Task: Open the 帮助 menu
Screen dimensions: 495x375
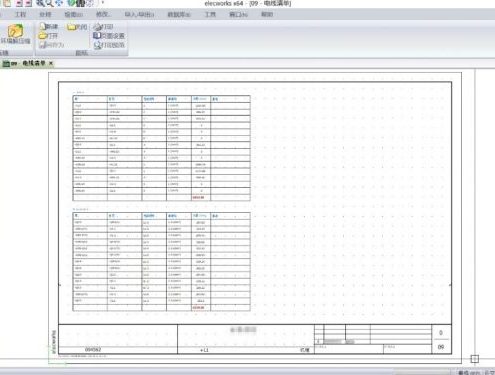Action: 267,14
